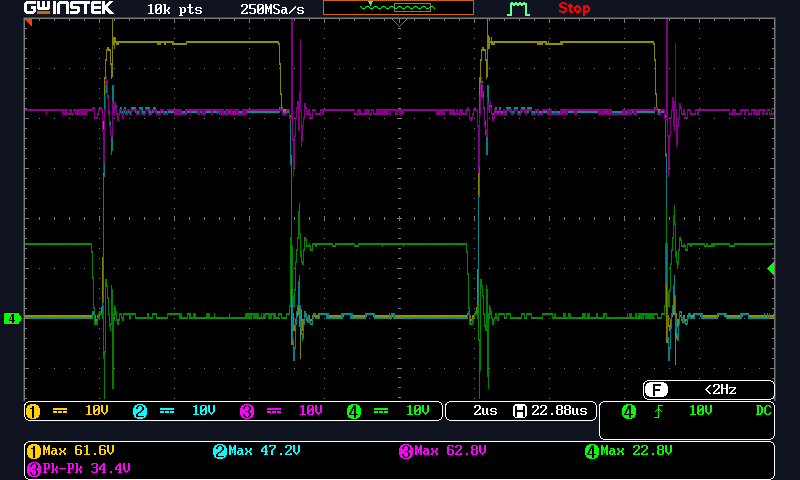Click the DC trigger coupling label

click(763, 411)
